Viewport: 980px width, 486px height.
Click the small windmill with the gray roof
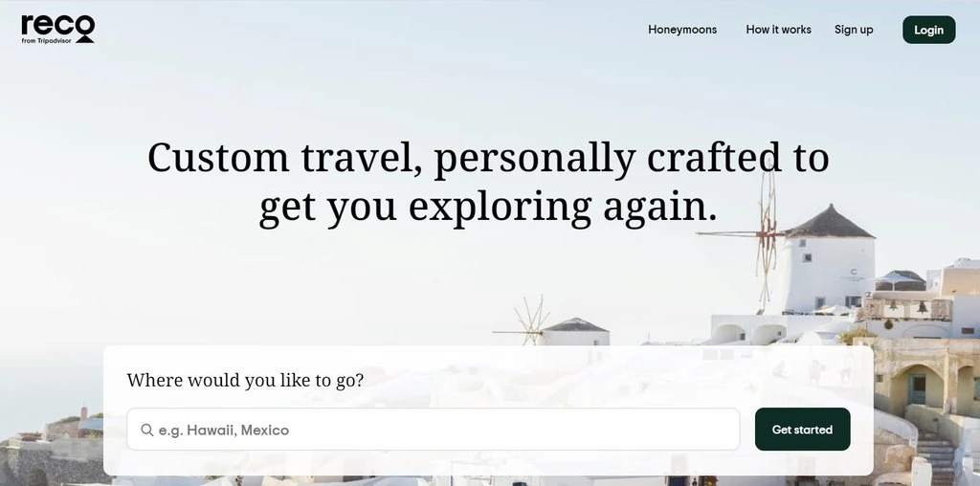574,332
